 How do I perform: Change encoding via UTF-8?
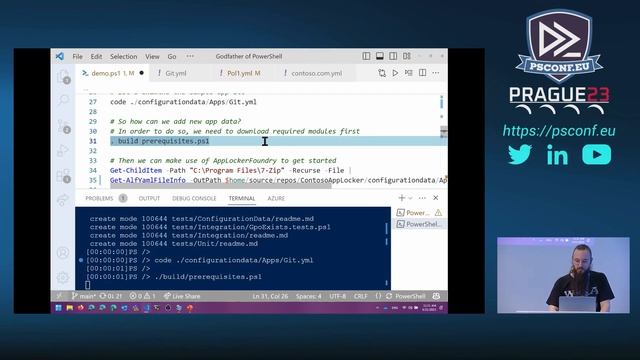(338, 296)
